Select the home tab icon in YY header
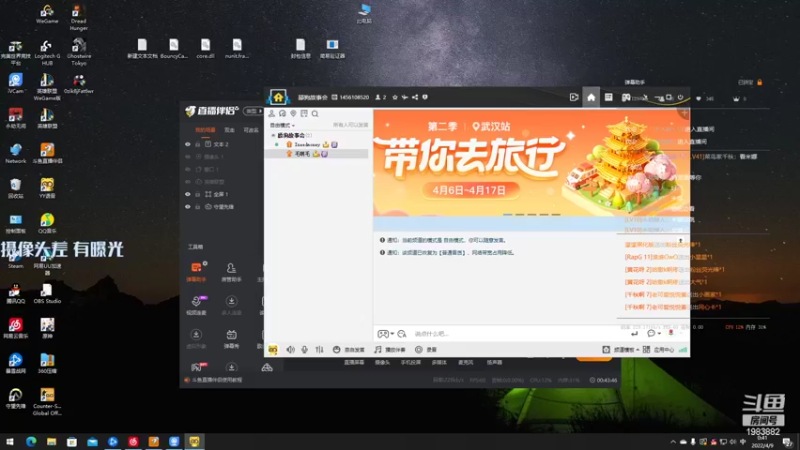Screen dimensions: 800x450 coord(591,97)
